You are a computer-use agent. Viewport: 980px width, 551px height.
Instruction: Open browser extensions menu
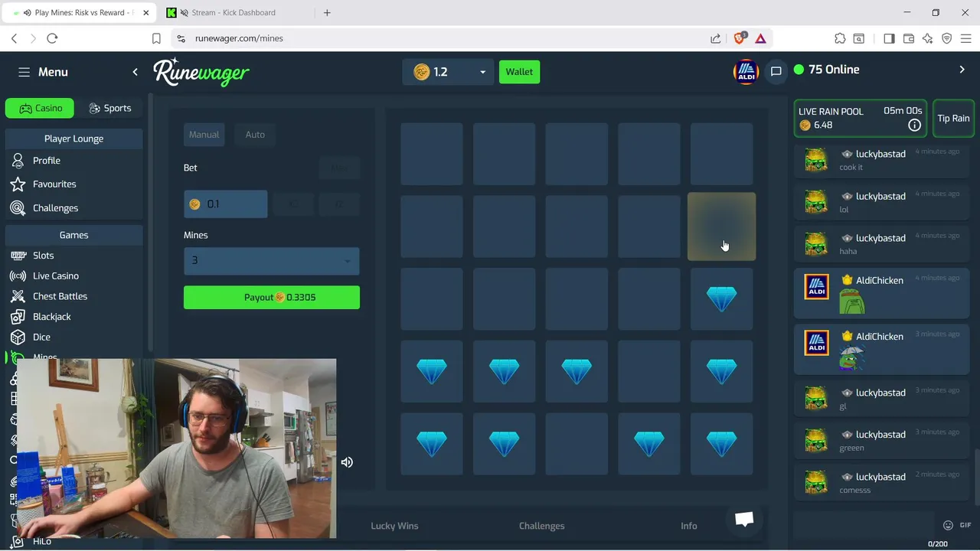click(840, 38)
